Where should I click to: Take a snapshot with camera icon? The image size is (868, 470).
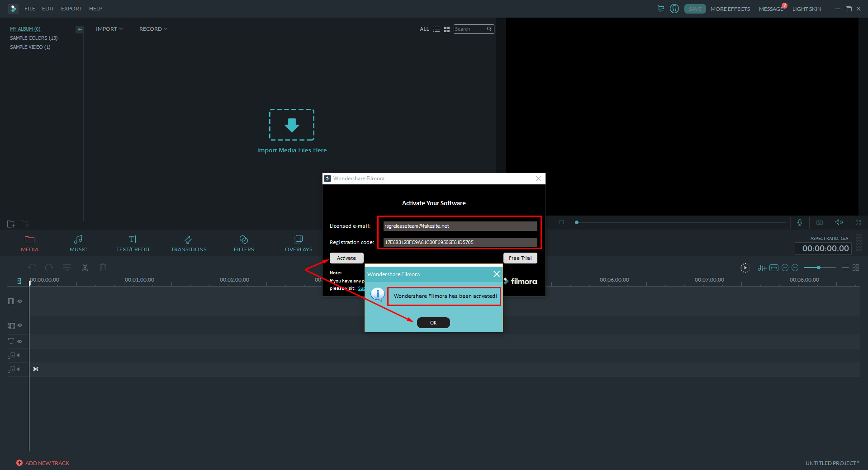[x=820, y=222]
